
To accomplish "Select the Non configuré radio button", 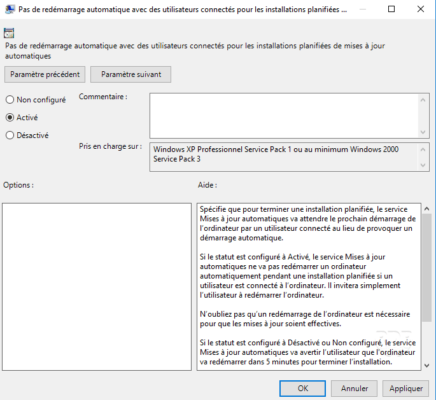I will [x=10, y=100].
